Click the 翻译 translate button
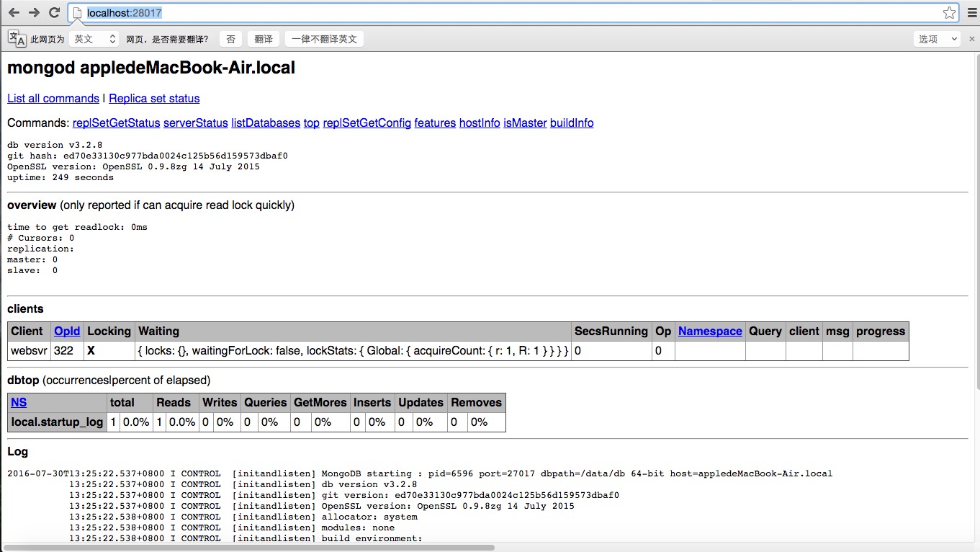The image size is (980, 552). pyautogui.click(x=264, y=39)
